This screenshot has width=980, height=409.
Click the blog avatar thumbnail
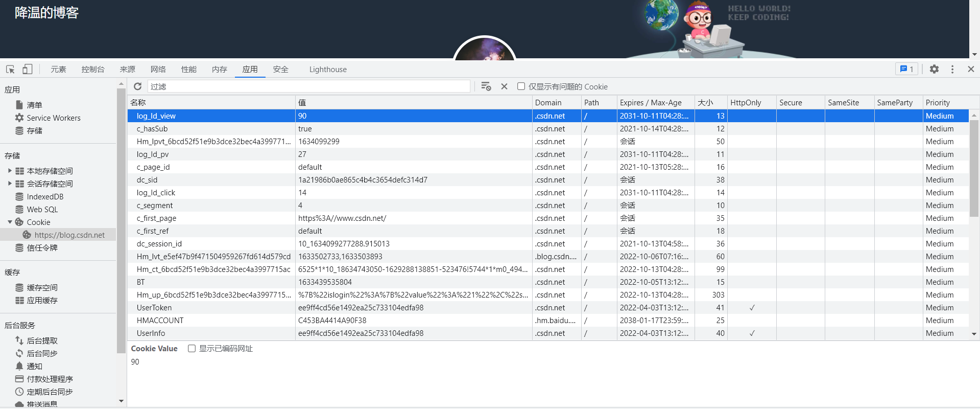pos(484,48)
